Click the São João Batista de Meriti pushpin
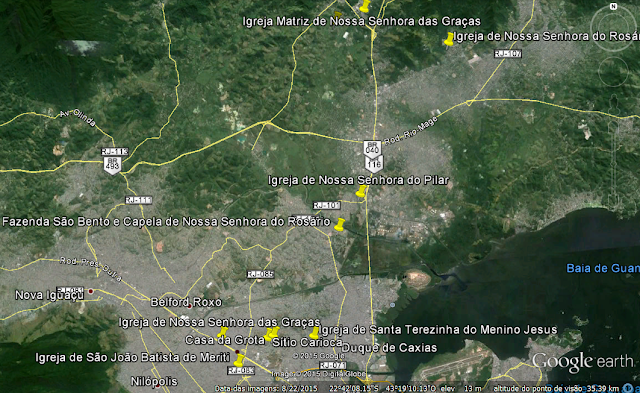640x393 pixels. point(239,360)
